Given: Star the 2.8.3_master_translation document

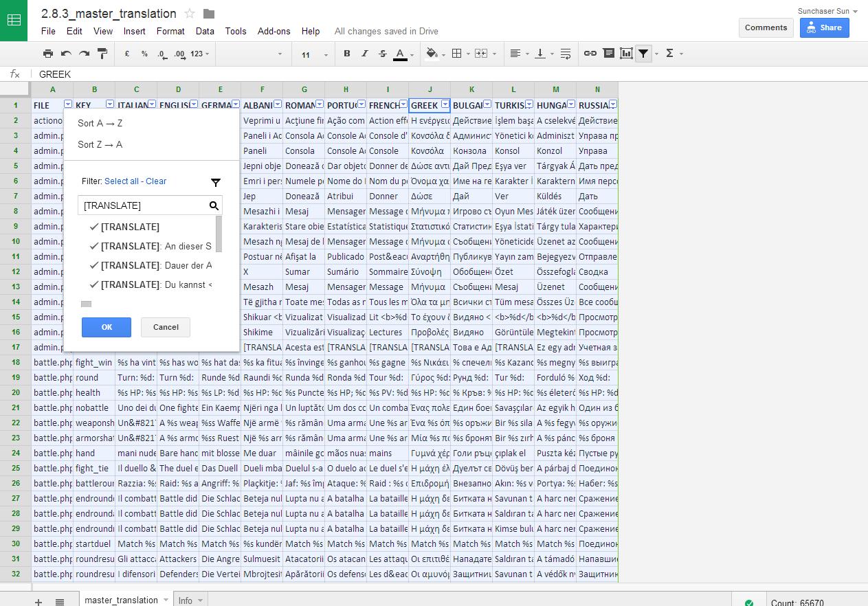Looking at the screenshot, I should [x=190, y=14].
